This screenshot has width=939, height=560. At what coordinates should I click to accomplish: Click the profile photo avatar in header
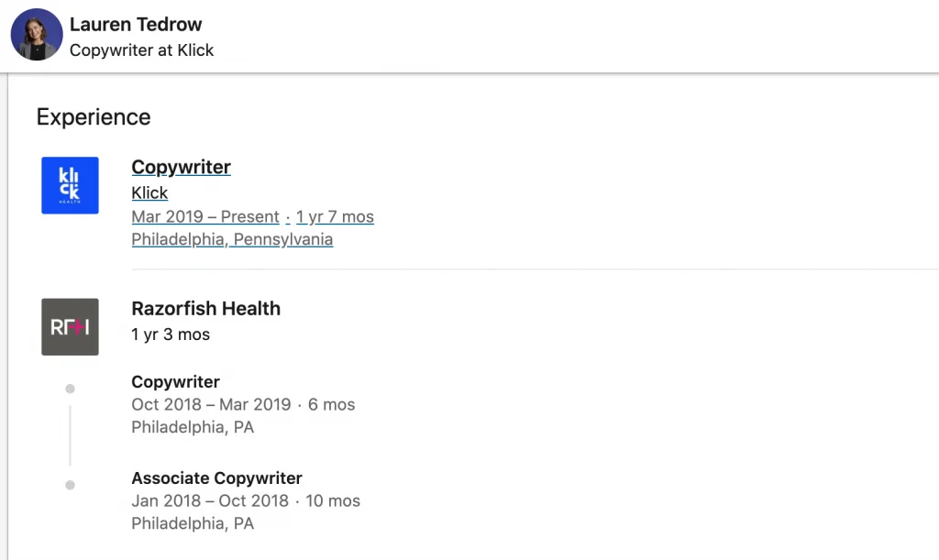point(37,36)
